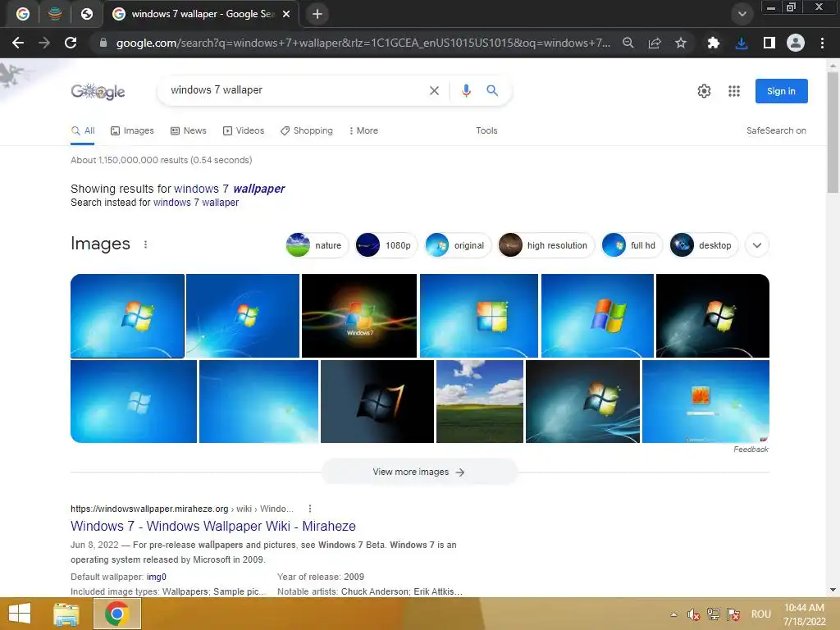
Task: Submit search with magnifier icon
Action: click(x=492, y=90)
